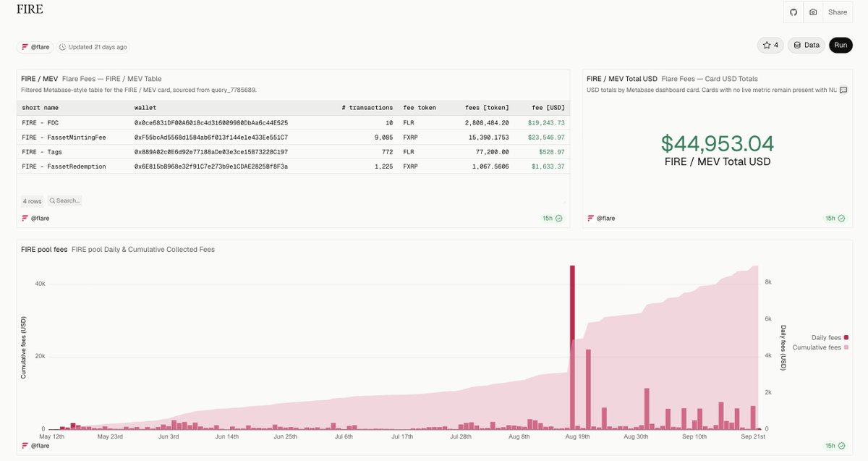The height and width of the screenshot is (461, 868).
Task: Star the dashboard with 4 stars
Action: pyautogui.click(x=770, y=45)
